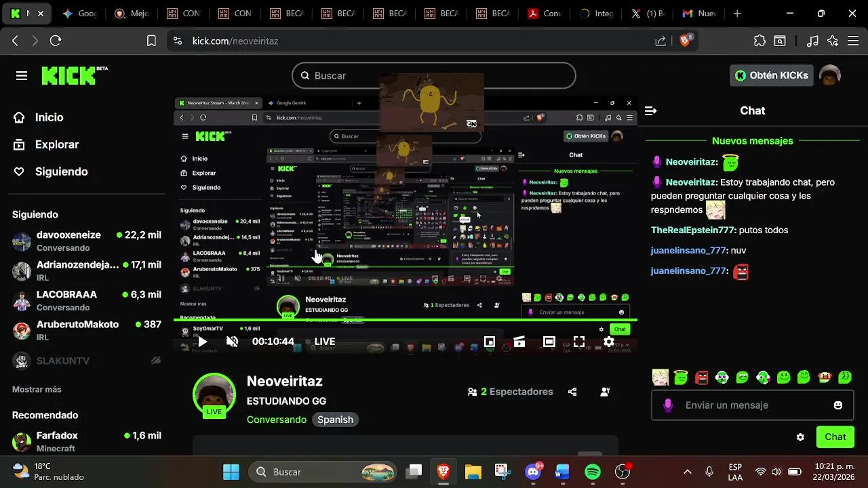The width and height of the screenshot is (868, 488).
Task: Click the Enviar un mensaje input
Action: 751,405
